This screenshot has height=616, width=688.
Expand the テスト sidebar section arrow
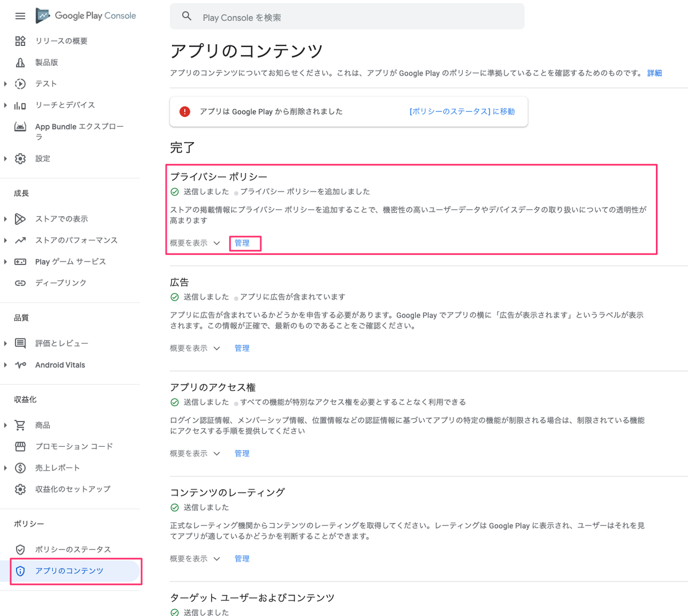(5, 84)
